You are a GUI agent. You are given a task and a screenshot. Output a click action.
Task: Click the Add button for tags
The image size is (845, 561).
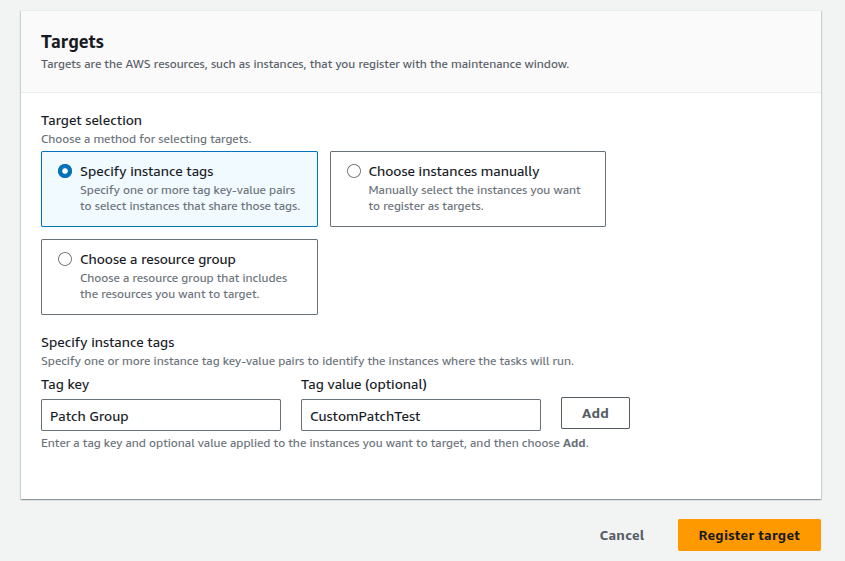[x=595, y=413]
